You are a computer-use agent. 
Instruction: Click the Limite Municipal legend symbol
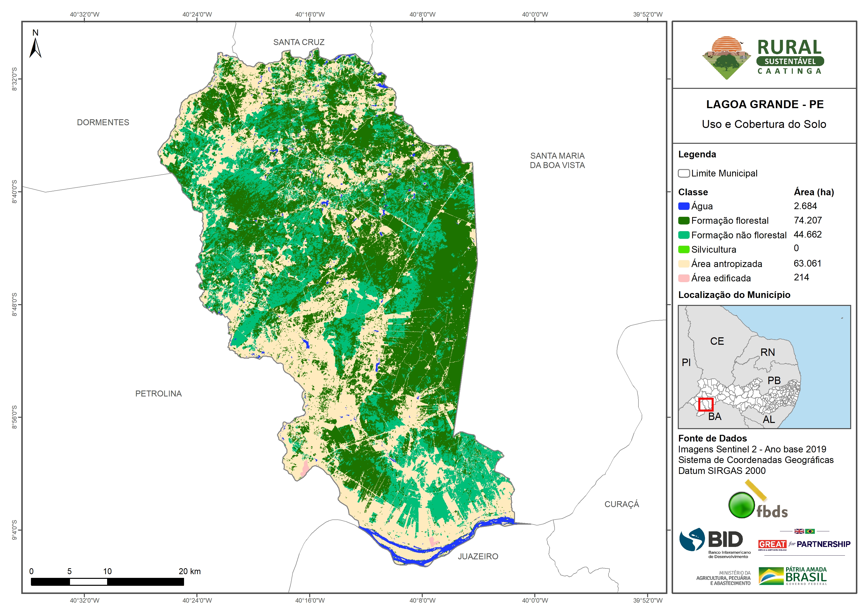(x=683, y=173)
